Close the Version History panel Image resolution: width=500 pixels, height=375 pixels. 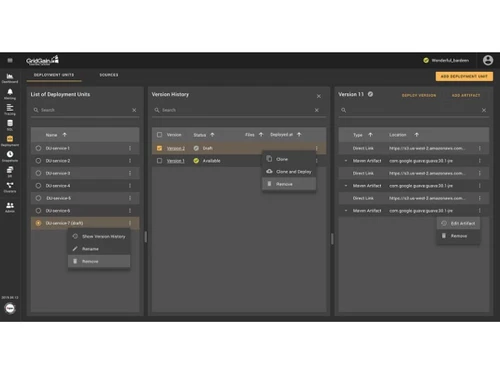[x=319, y=96]
